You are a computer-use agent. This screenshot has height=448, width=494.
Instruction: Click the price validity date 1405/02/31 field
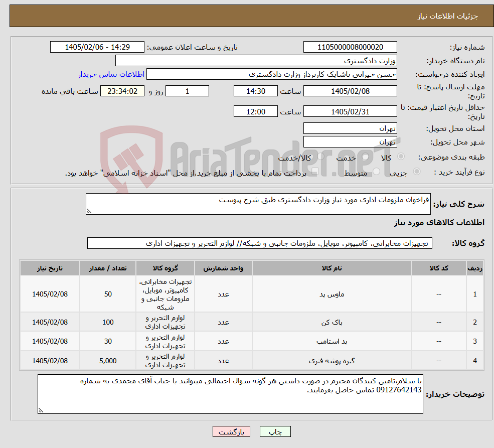click(x=350, y=111)
